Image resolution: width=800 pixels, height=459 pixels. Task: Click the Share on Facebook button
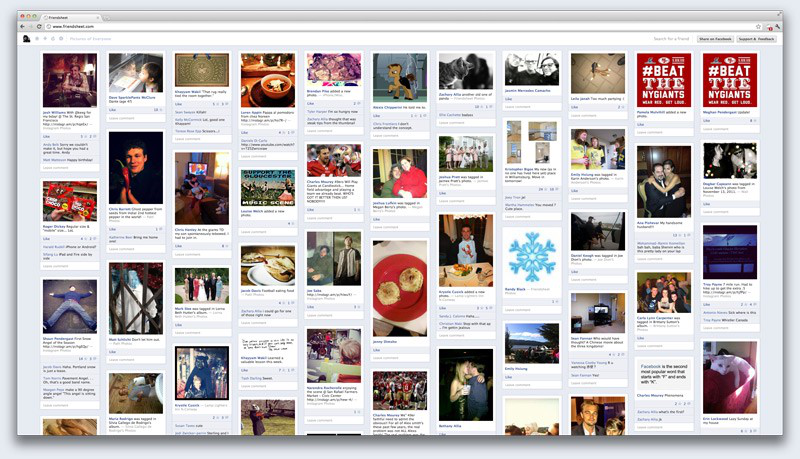click(717, 39)
